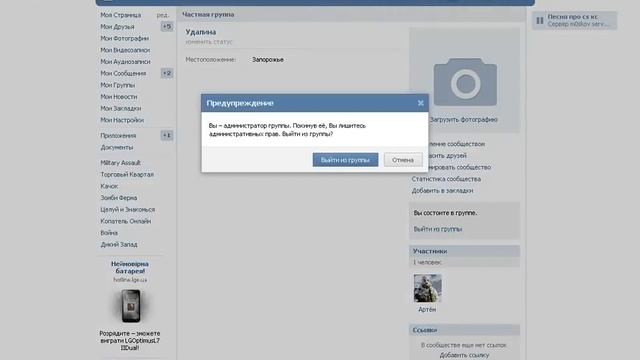The height and width of the screenshot is (360, 640).
Task: Open Приложения
Action: [118, 136]
